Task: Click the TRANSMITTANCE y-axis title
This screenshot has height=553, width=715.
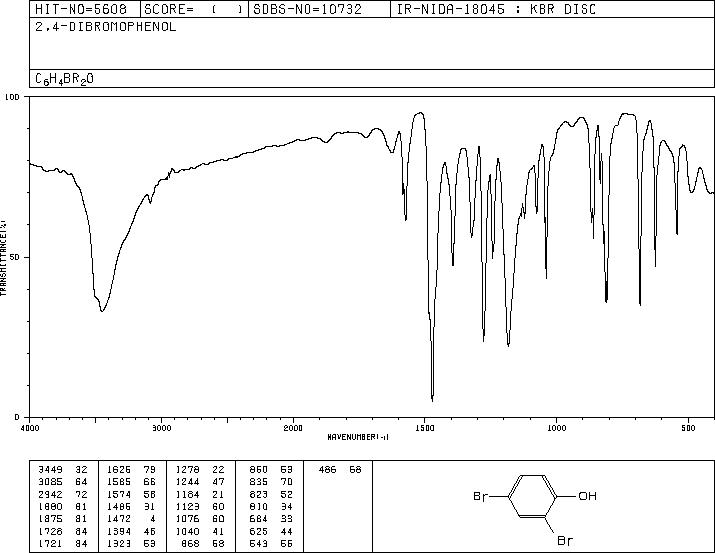Action: [x=3, y=257]
